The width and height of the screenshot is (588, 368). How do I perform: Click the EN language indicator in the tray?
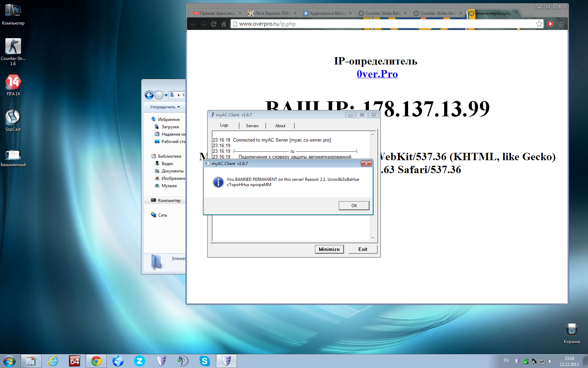[506, 360]
